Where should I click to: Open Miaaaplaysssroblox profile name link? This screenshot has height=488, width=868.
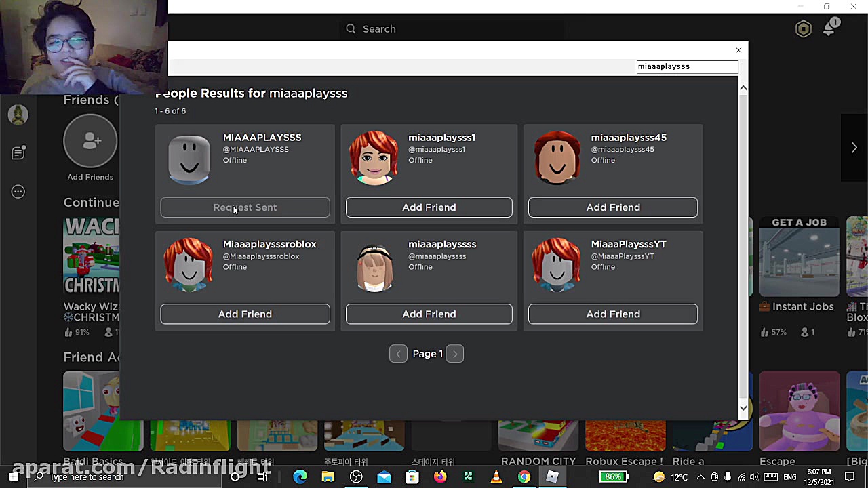coord(270,244)
